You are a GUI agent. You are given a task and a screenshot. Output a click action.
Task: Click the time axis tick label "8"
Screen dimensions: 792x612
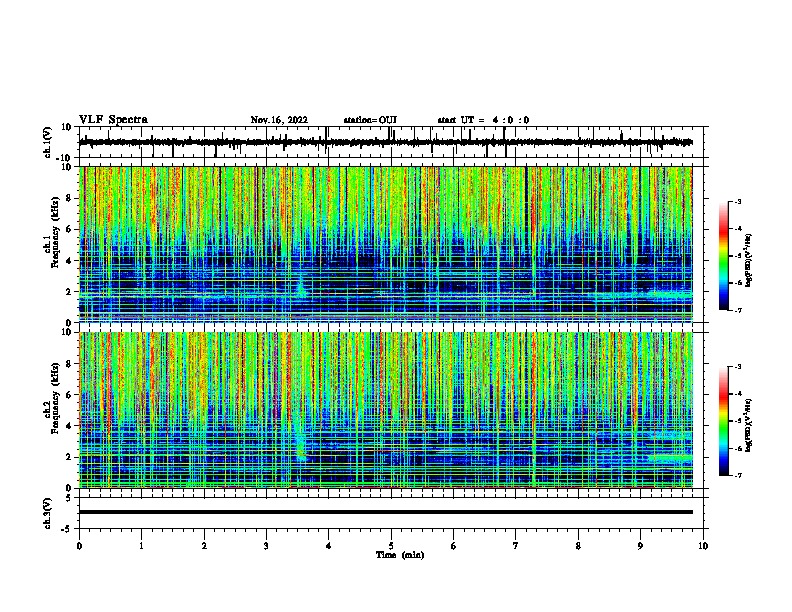point(578,546)
